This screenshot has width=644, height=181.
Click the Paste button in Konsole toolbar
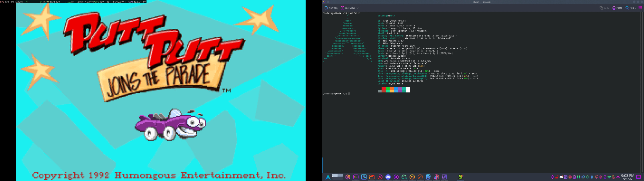[617, 8]
